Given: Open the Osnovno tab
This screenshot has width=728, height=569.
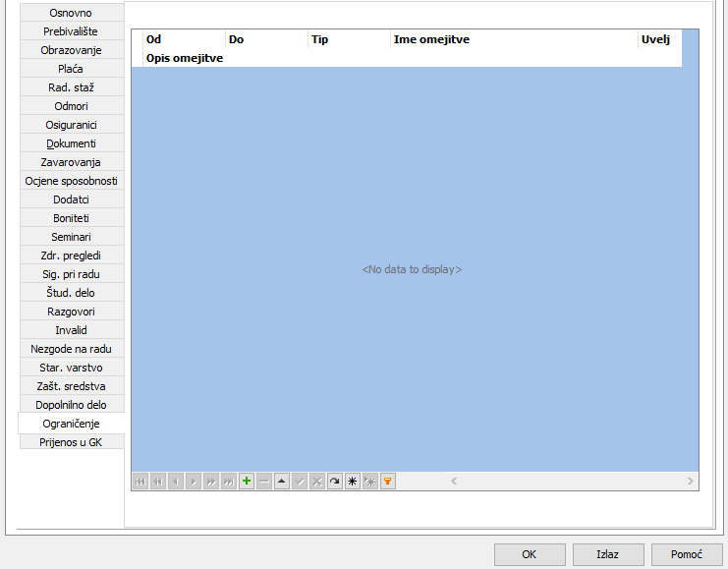Looking at the screenshot, I should [x=72, y=13].
